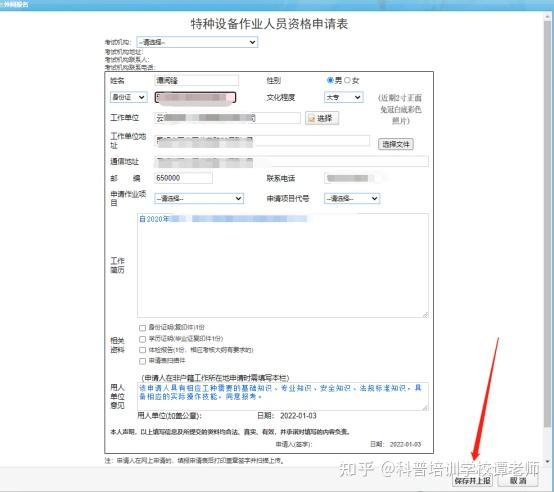The height and width of the screenshot is (492, 554).
Task: Click the 姓名 name input field
Action: tap(196, 81)
